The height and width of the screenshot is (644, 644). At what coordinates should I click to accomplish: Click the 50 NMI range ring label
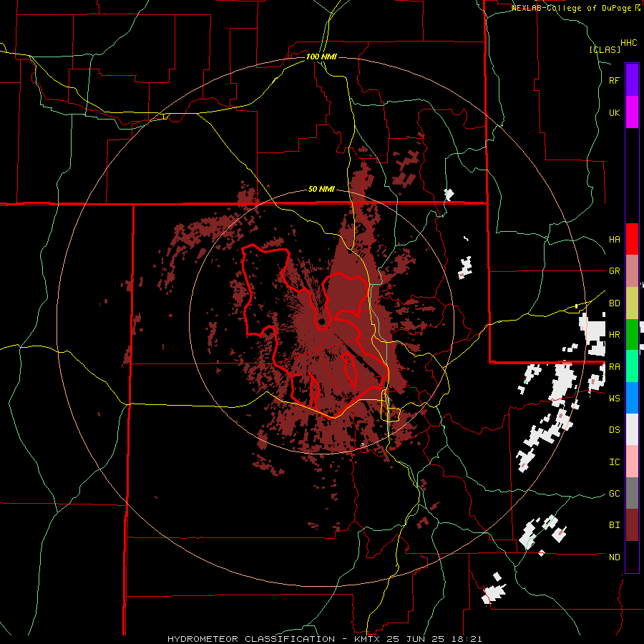click(321, 189)
